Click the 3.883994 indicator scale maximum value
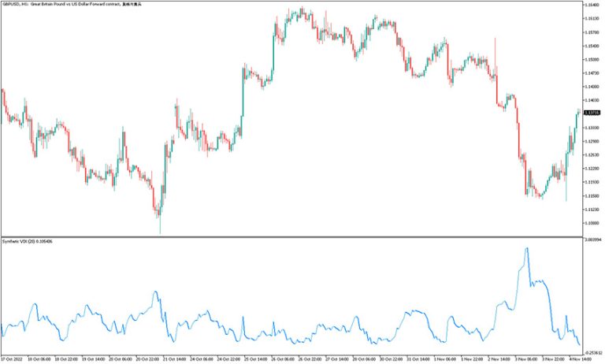 coord(593,240)
